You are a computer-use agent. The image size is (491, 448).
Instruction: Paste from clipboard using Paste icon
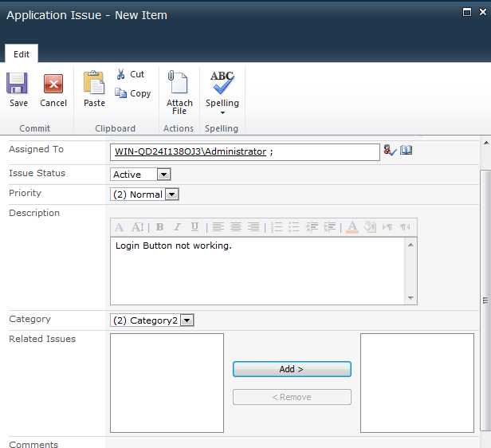94,90
